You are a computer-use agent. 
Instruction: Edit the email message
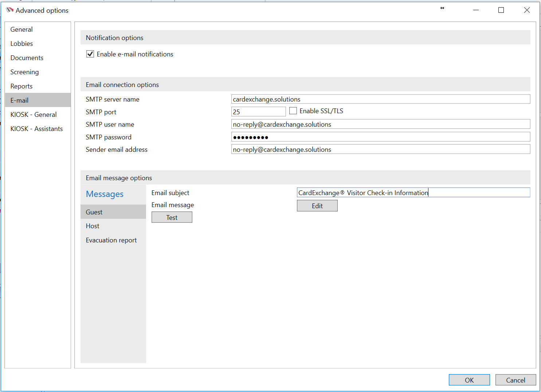coord(317,206)
